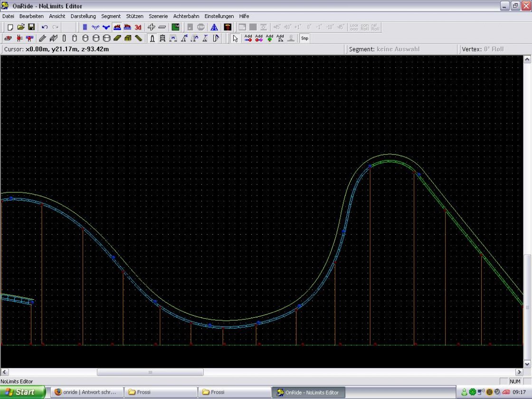The image size is (532, 399).
Task: Click the horizontal scrollbar thumb
Action: pyautogui.click(x=150, y=372)
